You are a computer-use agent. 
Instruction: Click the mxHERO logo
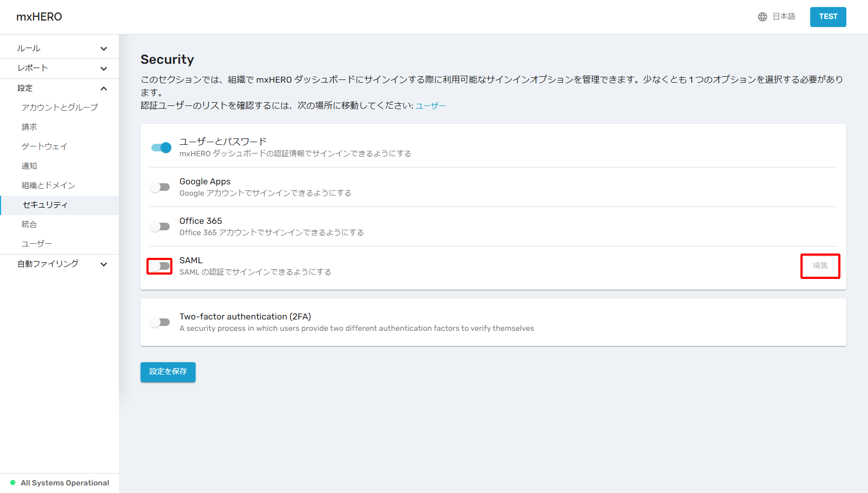click(39, 17)
